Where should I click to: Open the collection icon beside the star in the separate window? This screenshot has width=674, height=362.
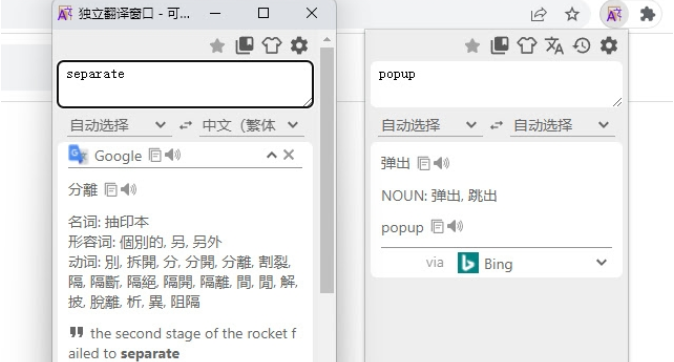244,45
